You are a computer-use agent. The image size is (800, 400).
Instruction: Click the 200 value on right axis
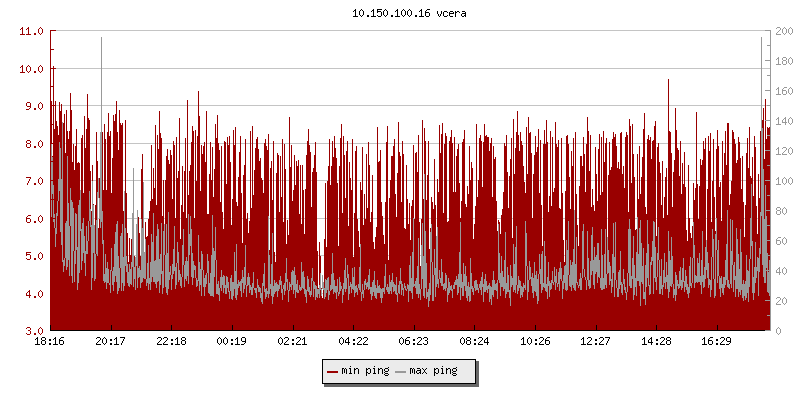(x=783, y=31)
